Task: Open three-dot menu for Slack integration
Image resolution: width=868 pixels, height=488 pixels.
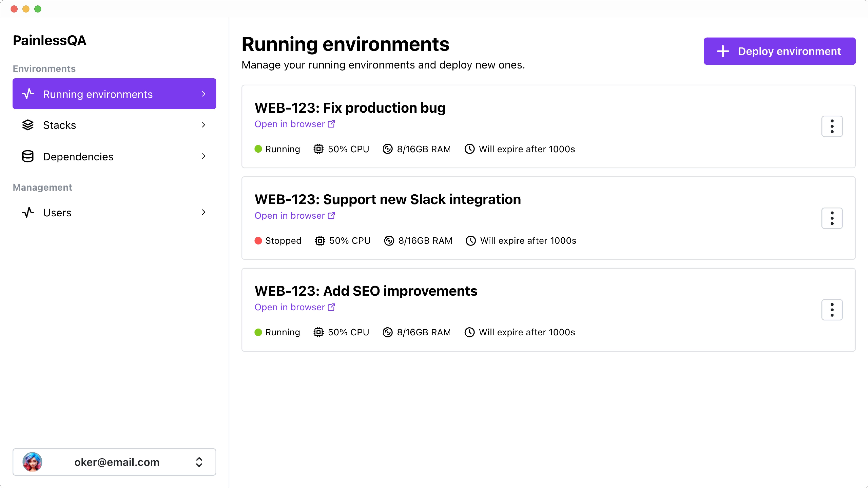Action: [x=832, y=218]
